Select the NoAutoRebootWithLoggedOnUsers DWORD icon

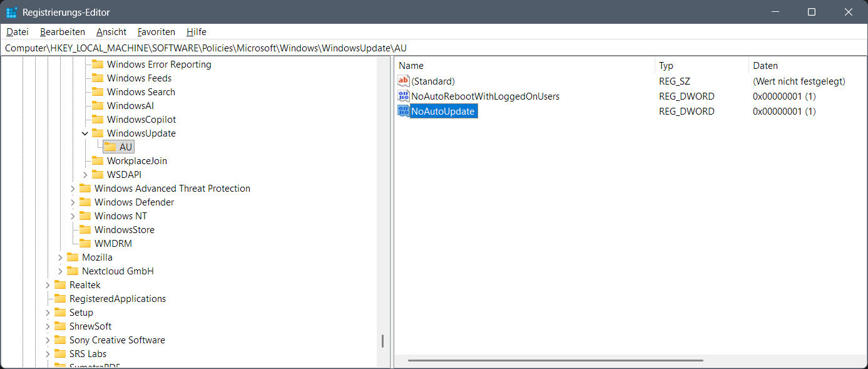pos(404,96)
